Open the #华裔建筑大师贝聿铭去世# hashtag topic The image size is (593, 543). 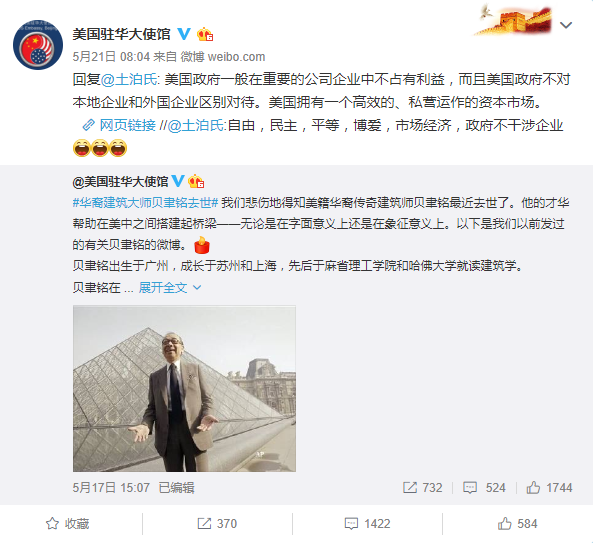coord(145,203)
